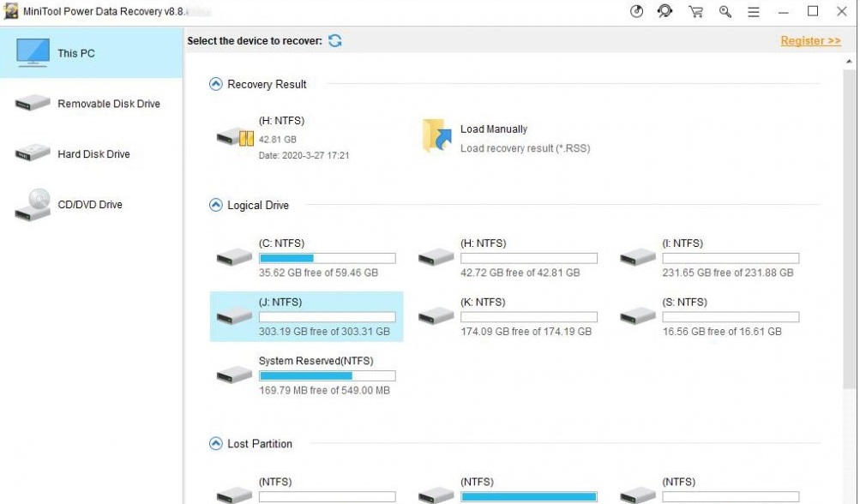Viewport: 860px width, 504px height.
Task: Click the This PC monitor icon
Action: (33, 52)
